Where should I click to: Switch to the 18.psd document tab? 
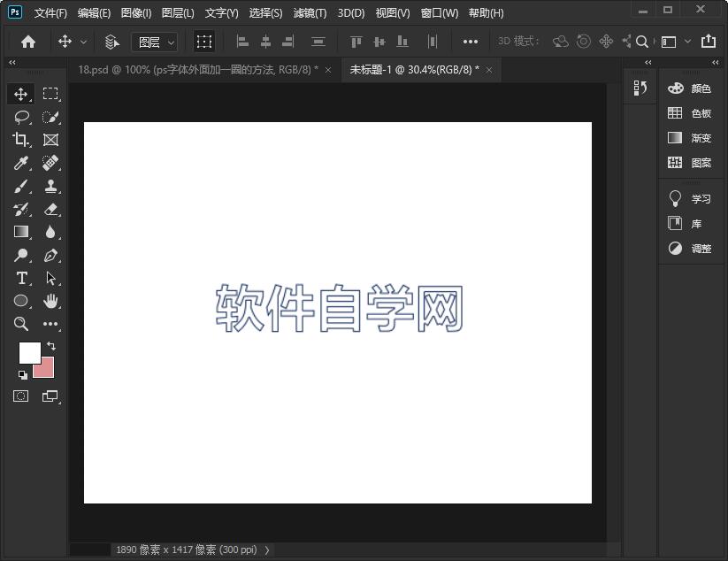pos(197,69)
